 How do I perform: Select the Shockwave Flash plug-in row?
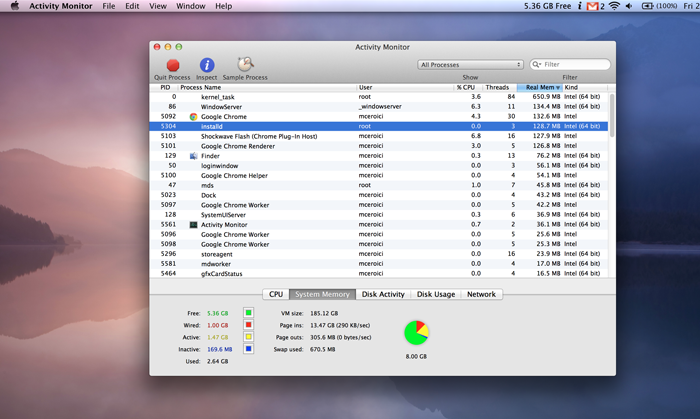pyautogui.click(x=379, y=136)
